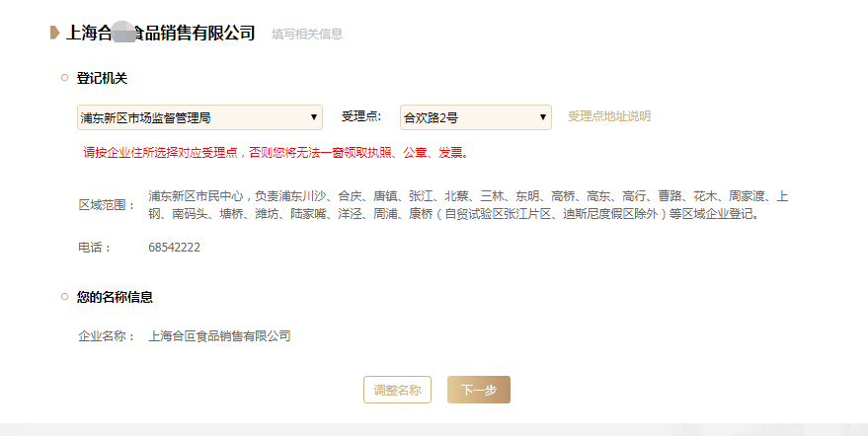This screenshot has height=436, width=868.
Task: Click the bullet circle next to 您的名称信息
Action: click(65, 297)
